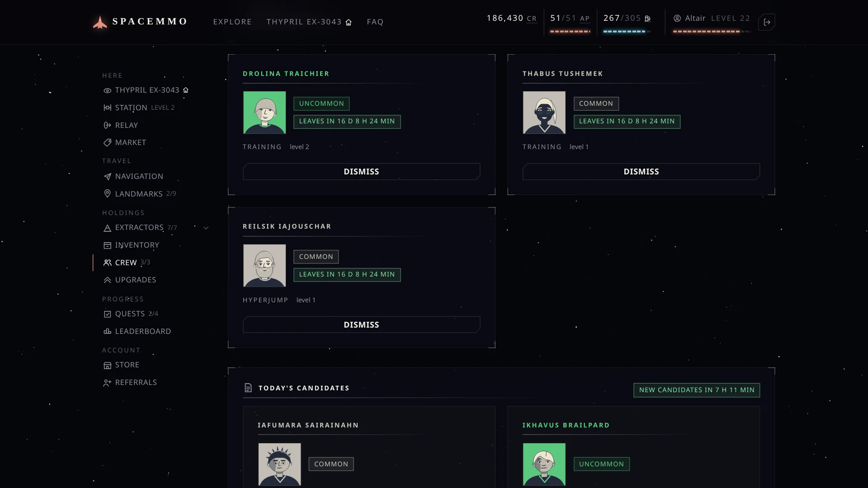Open the FAQ page

point(375,22)
